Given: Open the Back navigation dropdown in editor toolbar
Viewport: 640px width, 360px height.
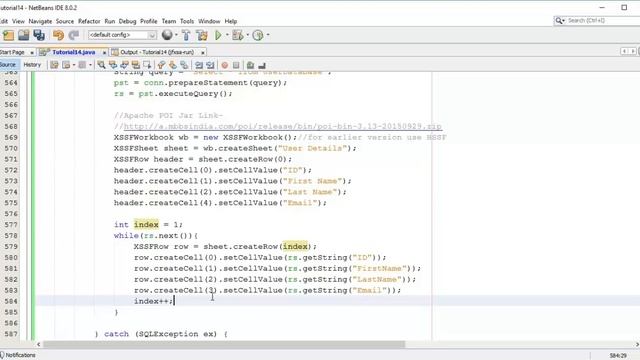Looking at the screenshot, I should click(74, 65).
